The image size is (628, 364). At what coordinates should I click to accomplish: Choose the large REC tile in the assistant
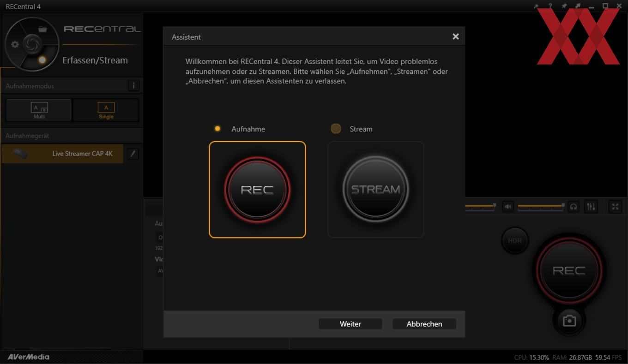pyautogui.click(x=257, y=190)
